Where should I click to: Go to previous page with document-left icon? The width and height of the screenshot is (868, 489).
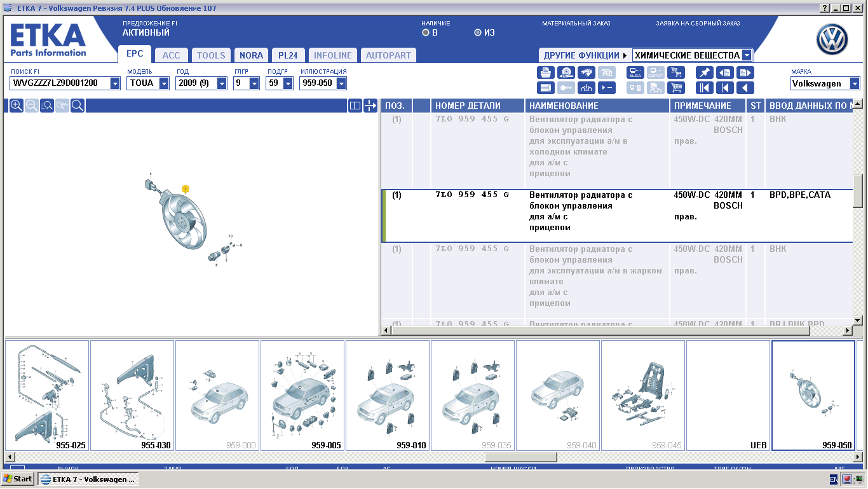tap(725, 72)
